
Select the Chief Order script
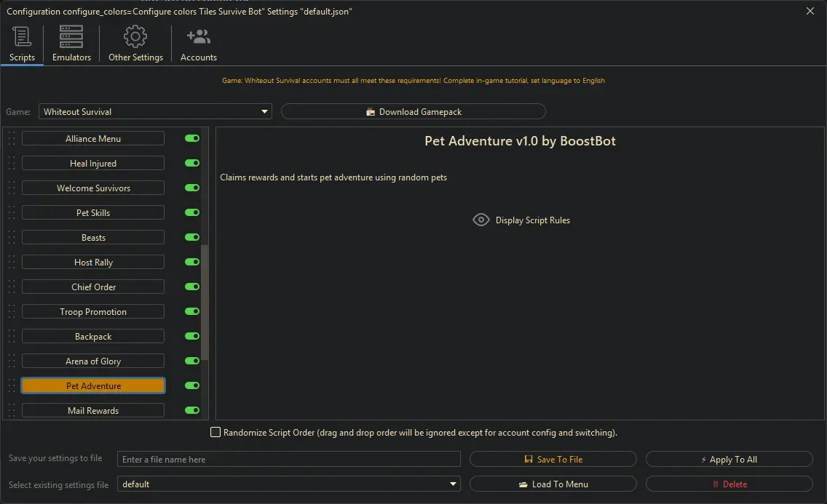[x=93, y=287]
